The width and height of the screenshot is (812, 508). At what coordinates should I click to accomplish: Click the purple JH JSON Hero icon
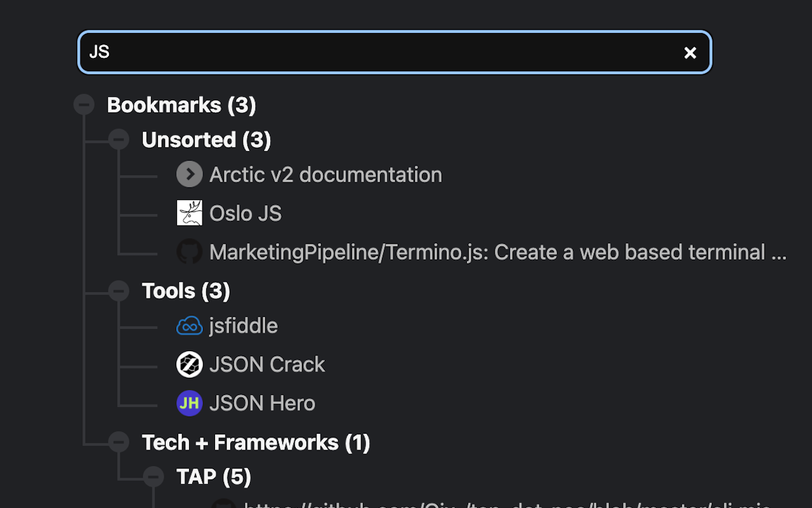pyautogui.click(x=189, y=403)
